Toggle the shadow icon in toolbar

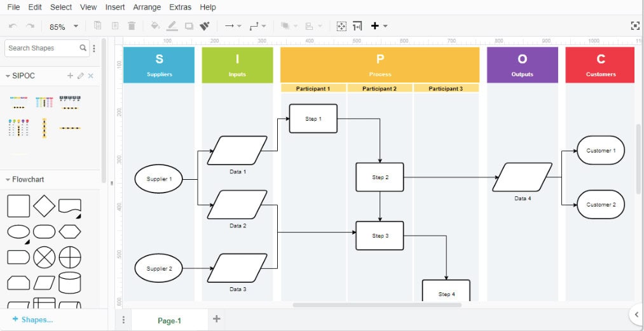pyautogui.click(x=189, y=26)
